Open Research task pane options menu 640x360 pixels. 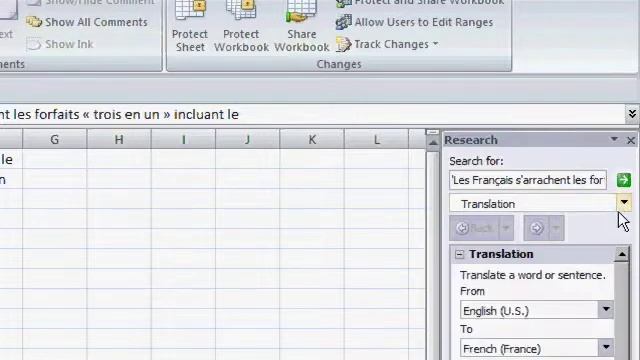click(x=614, y=140)
